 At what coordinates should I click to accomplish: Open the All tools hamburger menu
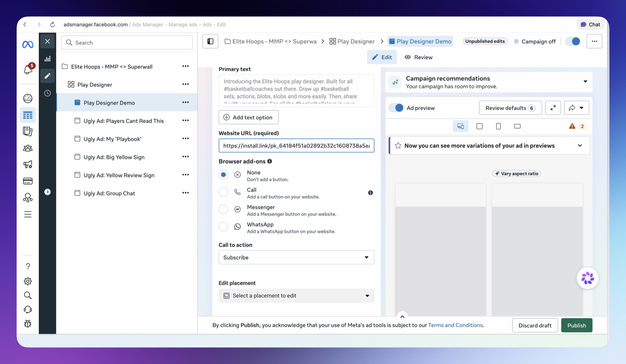tap(28, 214)
